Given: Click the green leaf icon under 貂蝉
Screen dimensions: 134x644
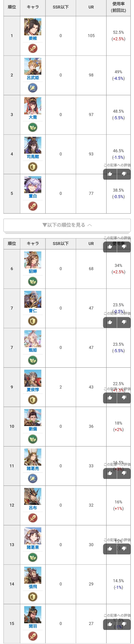Looking at the screenshot, I should pyautogui.click(x=33, y=281).
